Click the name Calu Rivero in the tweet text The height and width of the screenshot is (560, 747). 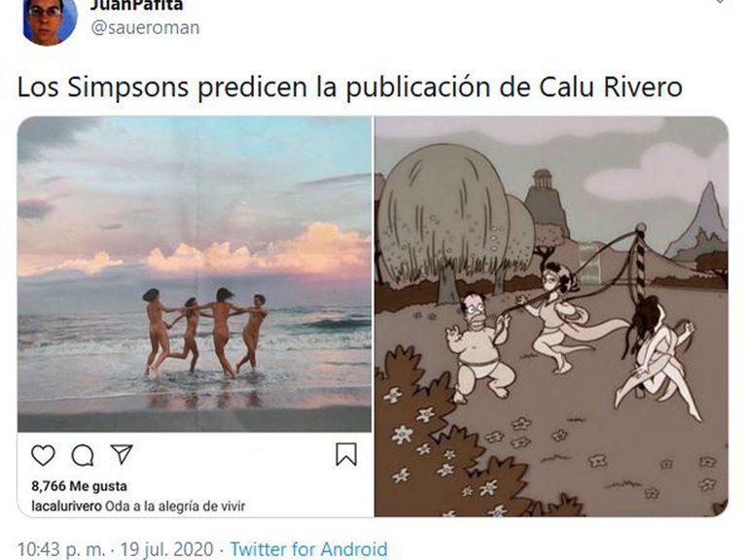pos(611,87)
